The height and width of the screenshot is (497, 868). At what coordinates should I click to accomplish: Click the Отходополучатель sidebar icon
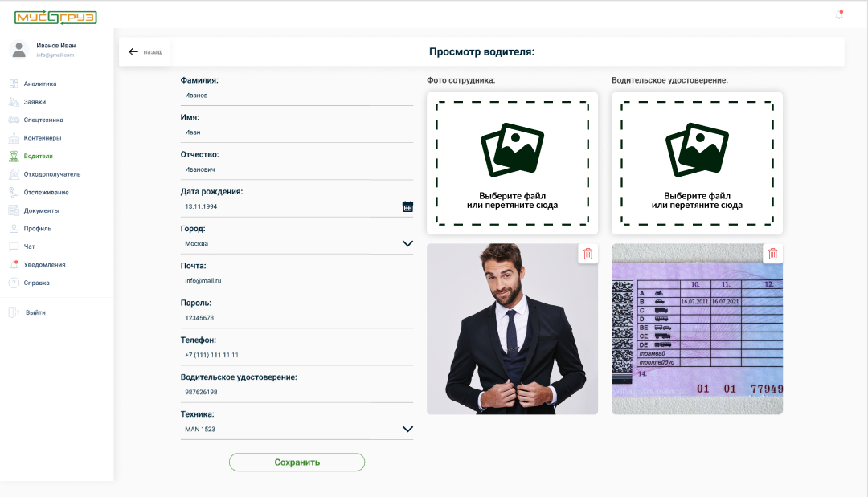[x=14, y=174]
